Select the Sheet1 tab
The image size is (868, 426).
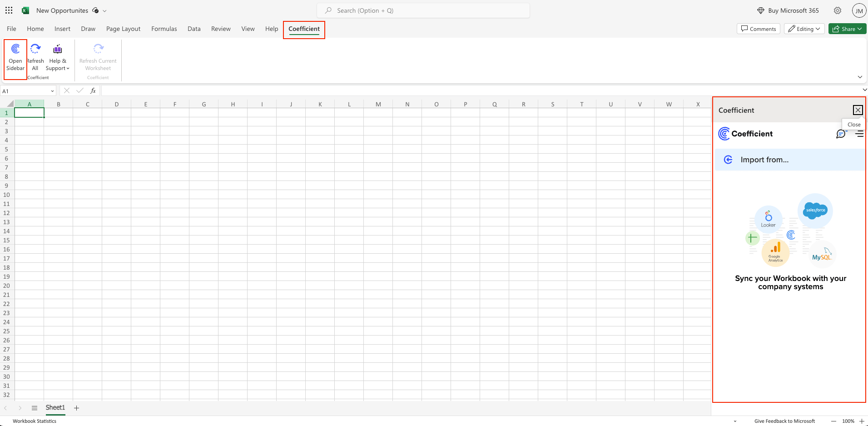[x=55, y=408]
